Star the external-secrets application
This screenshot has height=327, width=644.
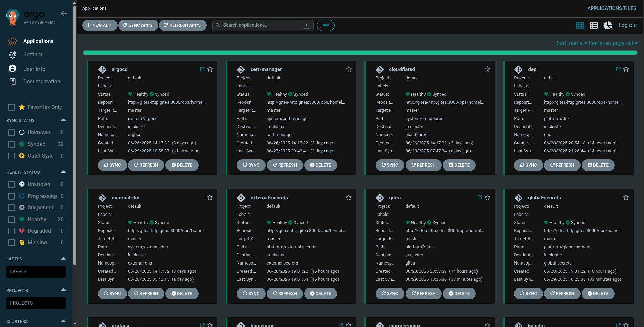click(x=349, y=197)
